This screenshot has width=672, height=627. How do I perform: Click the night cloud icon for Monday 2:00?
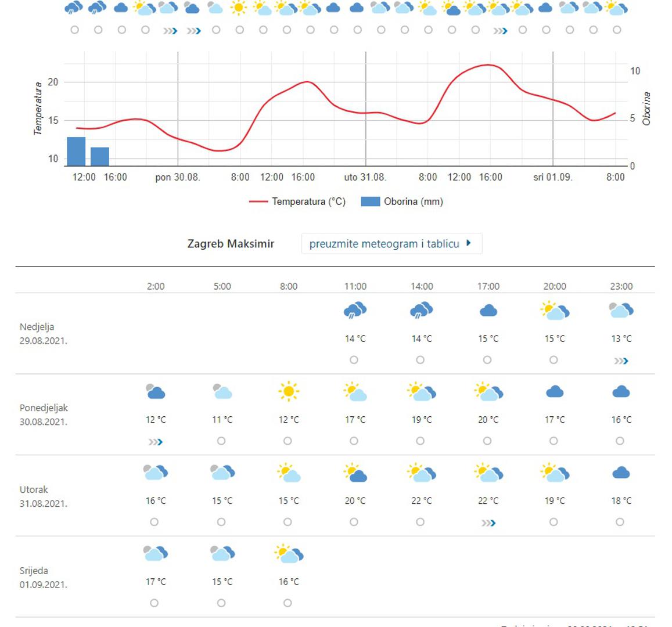point(156,392)
